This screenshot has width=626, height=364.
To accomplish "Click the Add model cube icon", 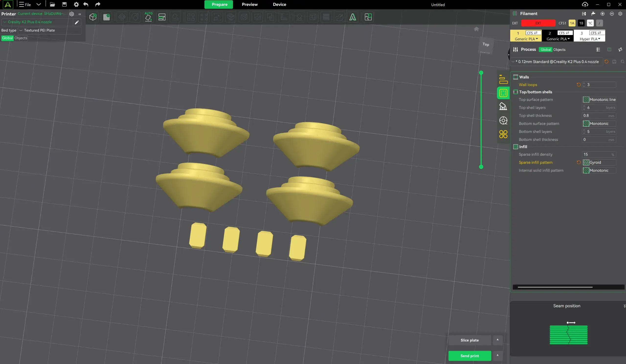I will (93, 17).
